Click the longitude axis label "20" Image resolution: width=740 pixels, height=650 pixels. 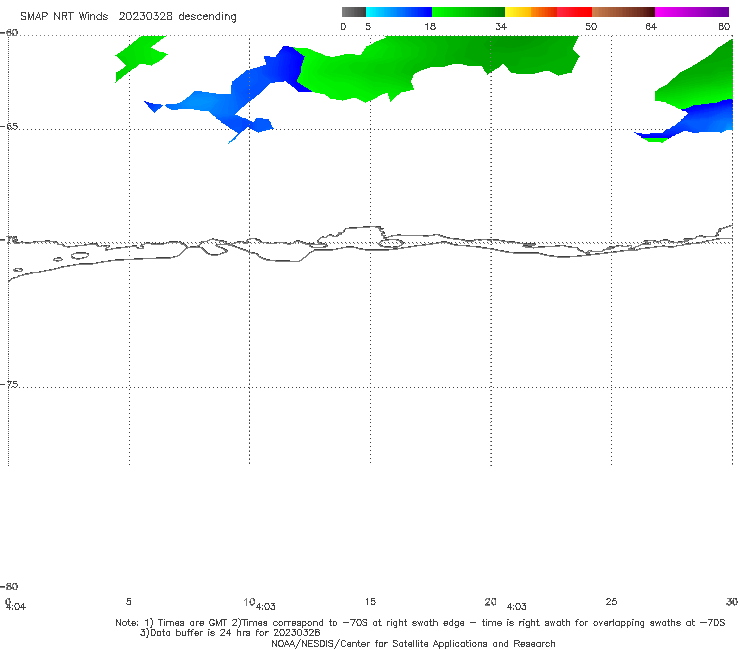[x=490, y=601]
